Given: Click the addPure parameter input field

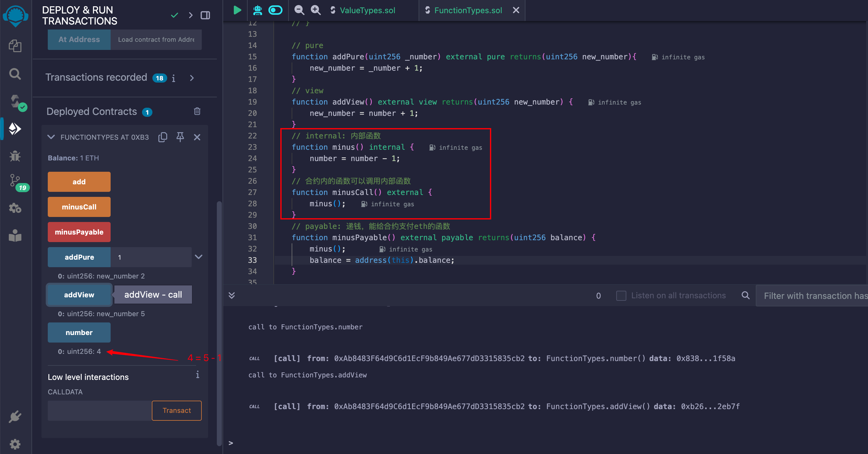Looking at the screenshot, I should (151, 257).
